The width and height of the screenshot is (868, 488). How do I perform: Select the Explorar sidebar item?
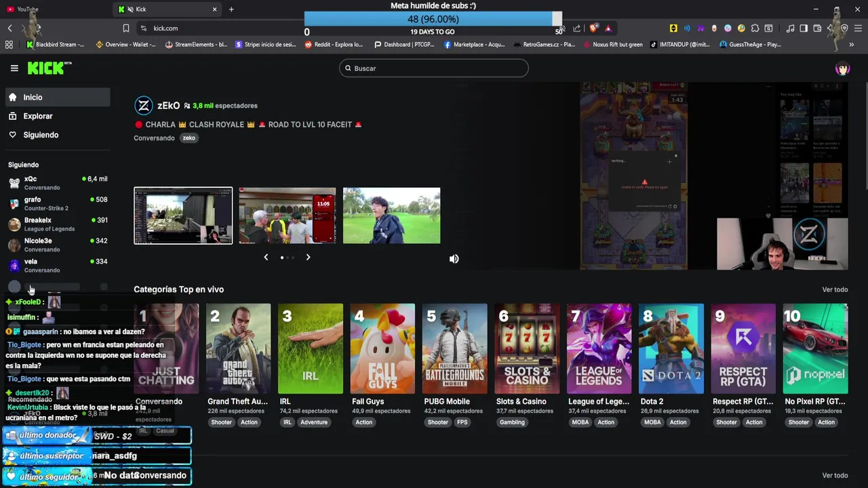pyautogui.click(x=58, y=116)
